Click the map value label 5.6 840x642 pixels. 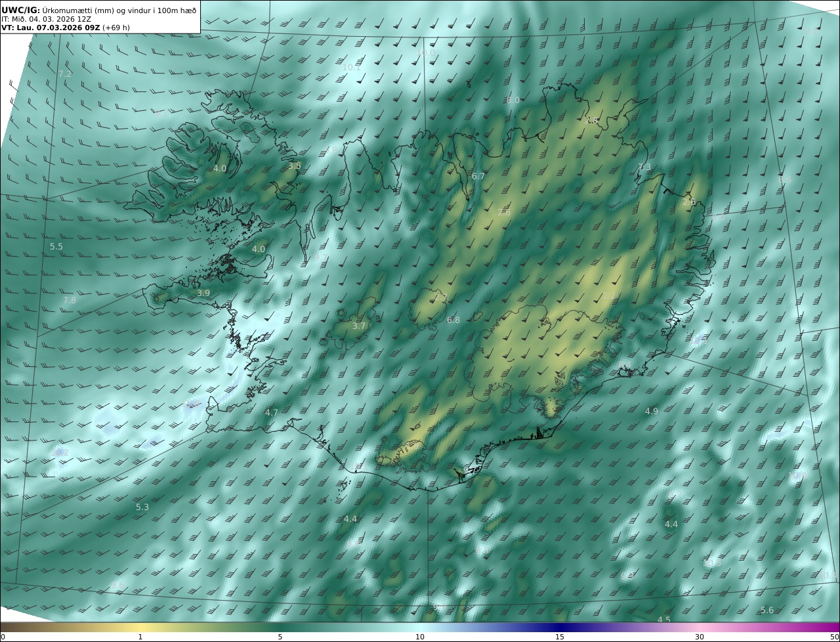pos(767,610)
